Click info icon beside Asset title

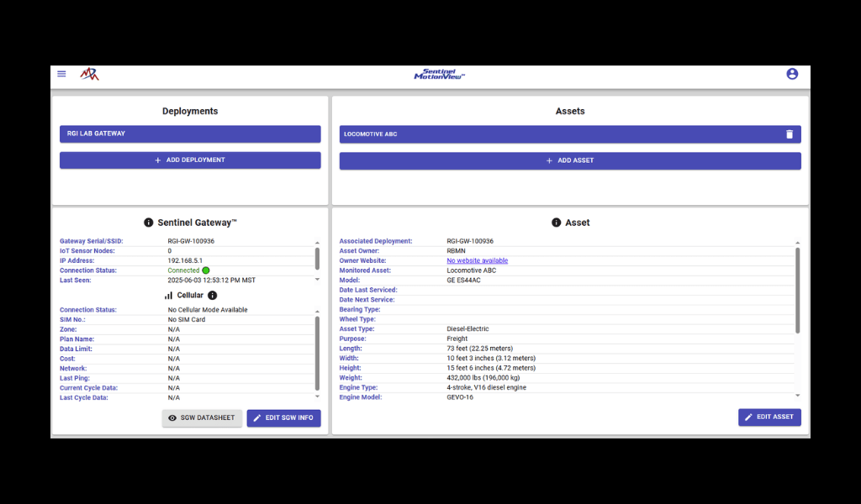tap(556, 223)
